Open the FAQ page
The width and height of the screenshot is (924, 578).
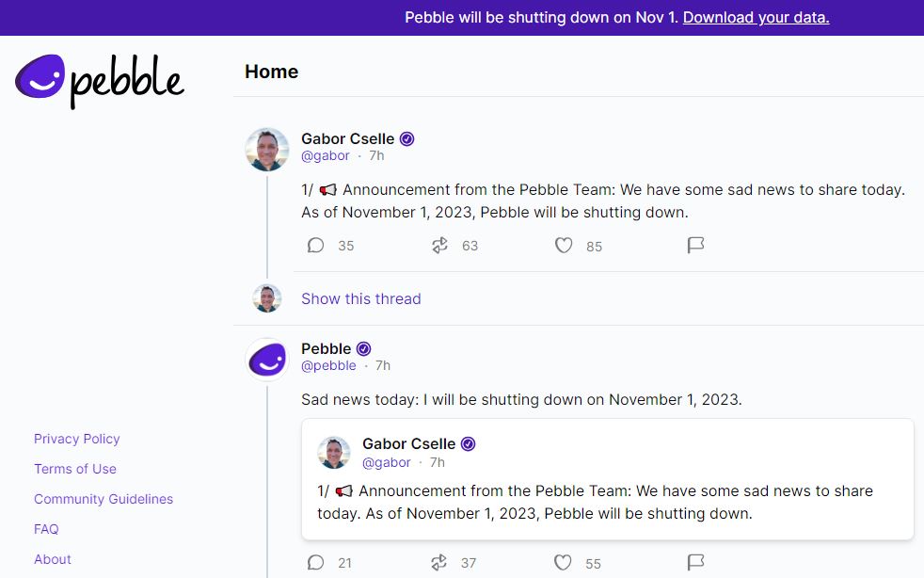pyautogui.click(x=46, y=529)
